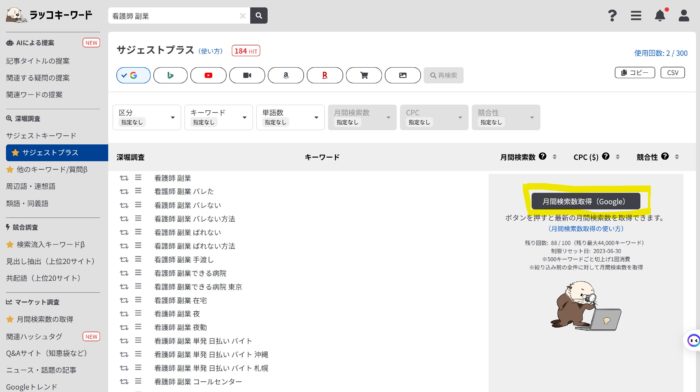Toggle the Bing suggest source button
Viewport: 700px width, 392px height.
coord(170,75)
